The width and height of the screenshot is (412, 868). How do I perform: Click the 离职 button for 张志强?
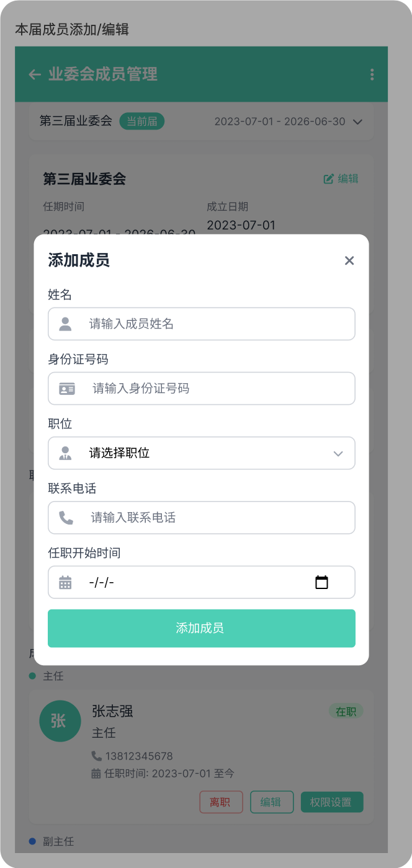[x=221, y=802]
